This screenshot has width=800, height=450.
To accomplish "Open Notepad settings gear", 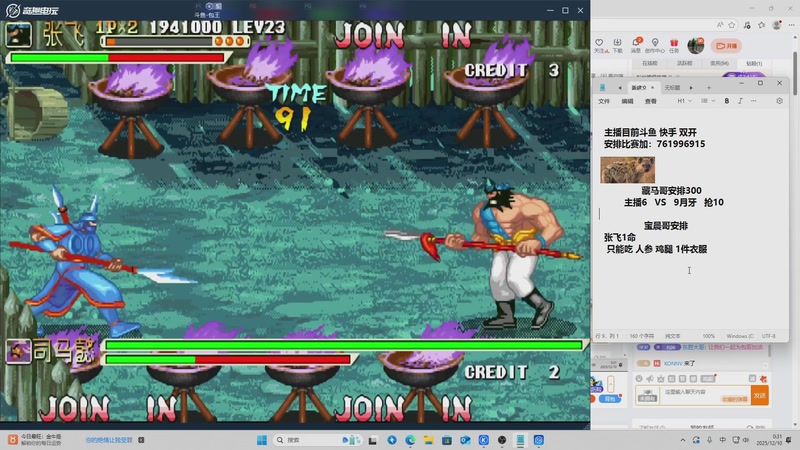I will pos(779,101).
